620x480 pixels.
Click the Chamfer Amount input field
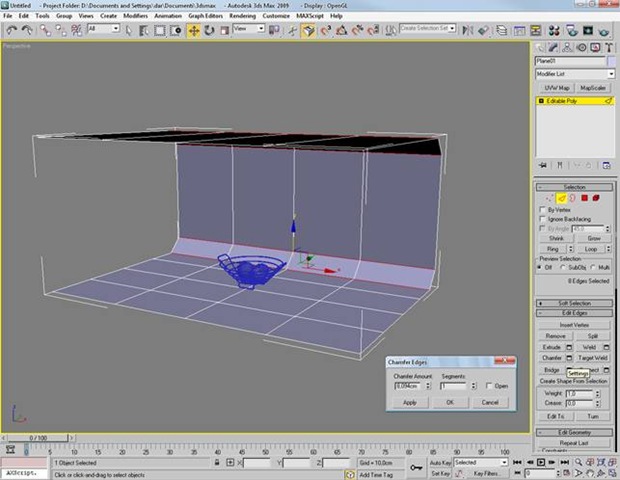tap(406, 385)
